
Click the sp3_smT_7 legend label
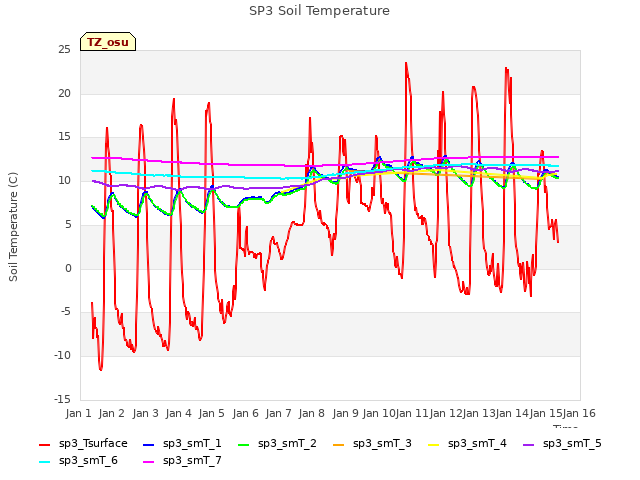(192, 460)
